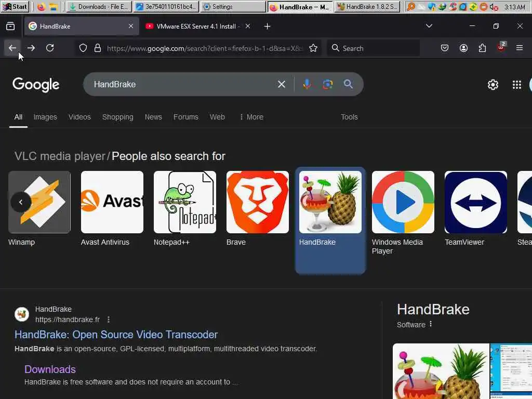
Task: Start voice search with the microphone icon
Action: point(307,84)
